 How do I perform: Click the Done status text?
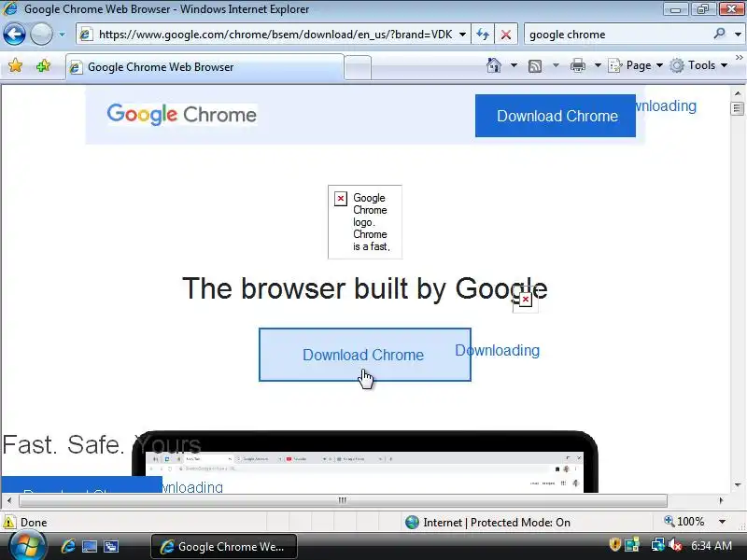(34, 523)
